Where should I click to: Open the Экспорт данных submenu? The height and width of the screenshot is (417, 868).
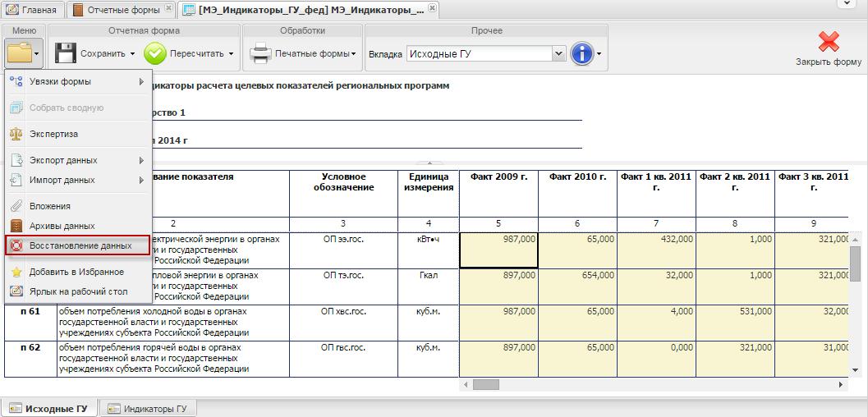click(x=78, y=160)
